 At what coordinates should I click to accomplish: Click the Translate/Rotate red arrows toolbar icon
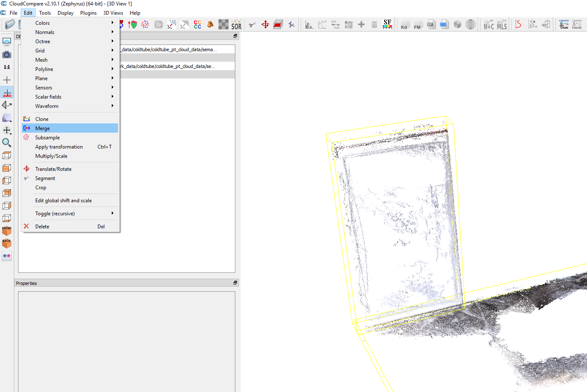pyautogui.click(x=265, y=25)
